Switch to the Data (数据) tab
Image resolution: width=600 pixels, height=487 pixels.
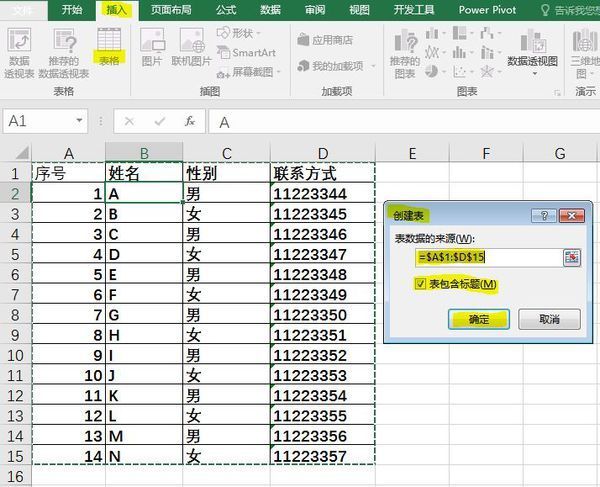(x=271, y=10)
